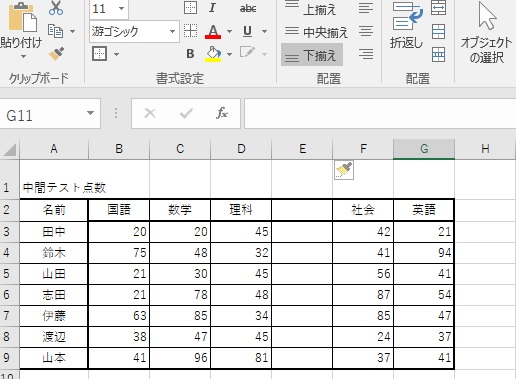Select row 2 header

(9, 210)
